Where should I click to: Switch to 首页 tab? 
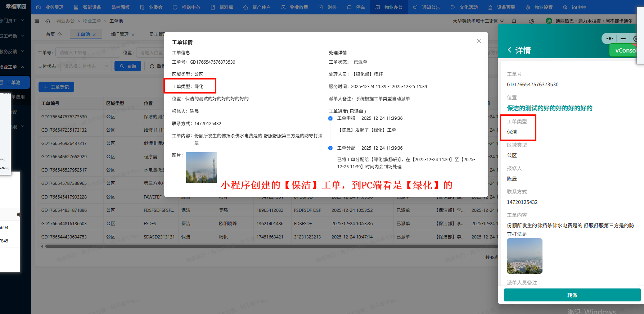click(x=54, y=34)
